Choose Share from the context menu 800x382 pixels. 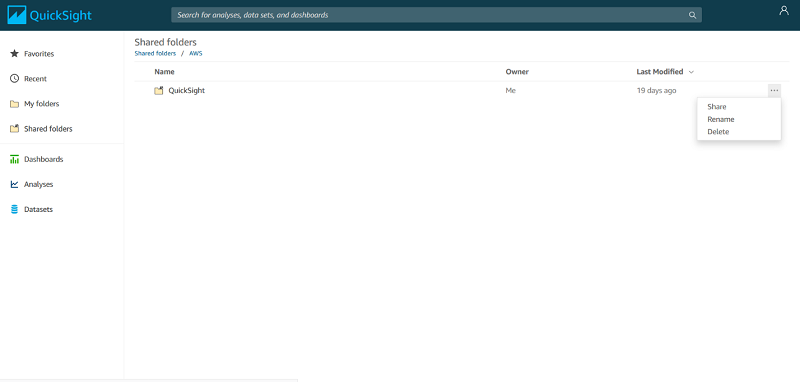click(716, 107)
